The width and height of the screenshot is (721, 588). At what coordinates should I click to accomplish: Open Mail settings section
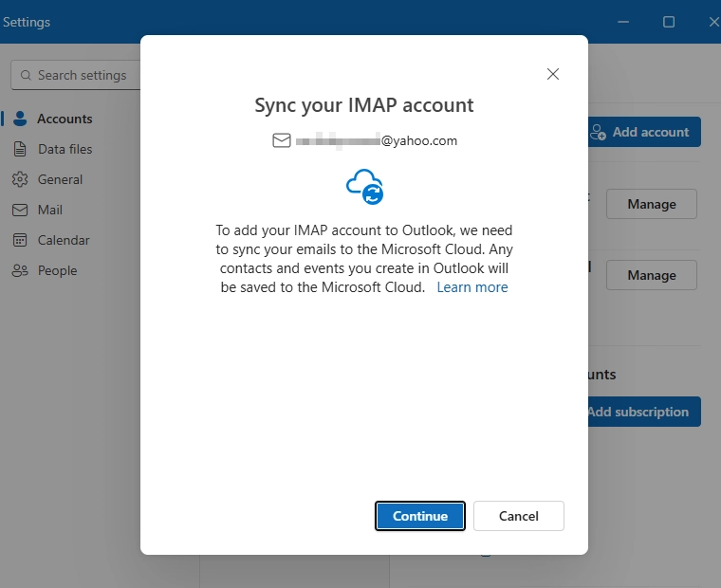click(x=49, y=211)
